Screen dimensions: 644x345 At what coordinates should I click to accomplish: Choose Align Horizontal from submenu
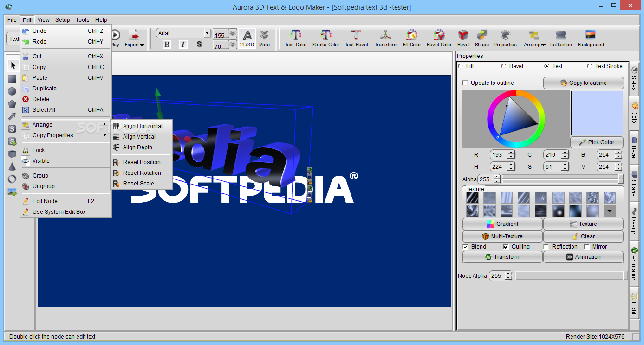pos(142,126)
